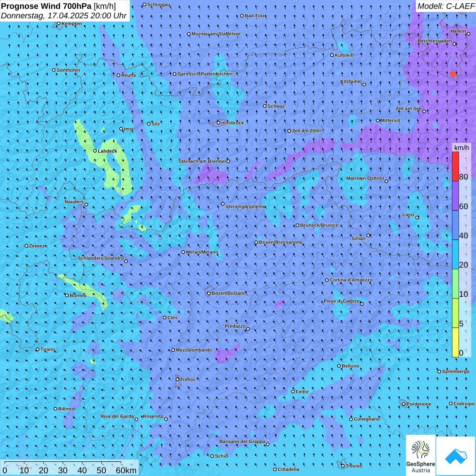The image size is (476, 476).
Task: Select the Tirano location marker
Action: pos(38,349)
